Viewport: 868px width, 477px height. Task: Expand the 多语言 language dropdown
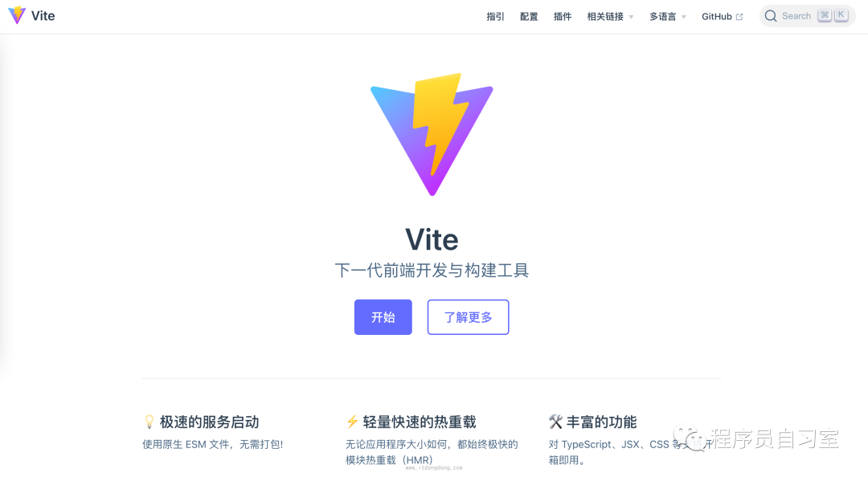pos(668,17)
